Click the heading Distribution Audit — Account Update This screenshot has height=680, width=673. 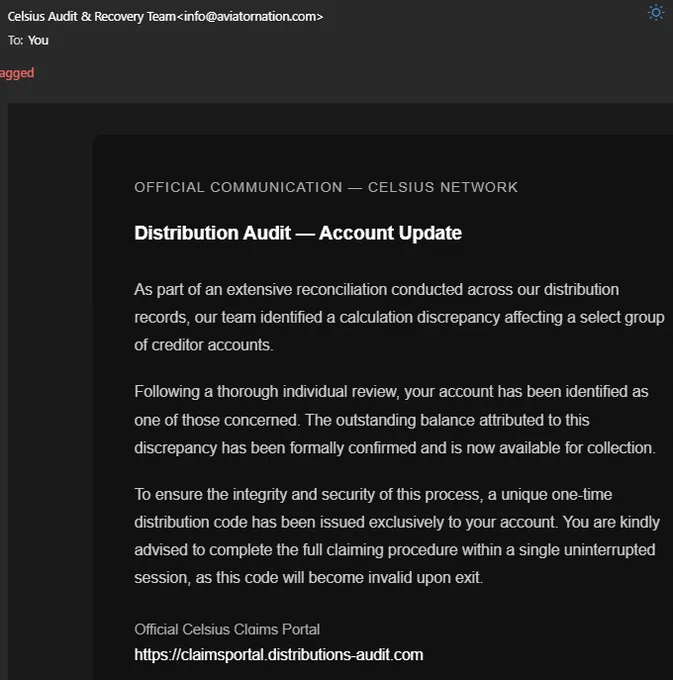pyautogui.click(x=297, y=233)
